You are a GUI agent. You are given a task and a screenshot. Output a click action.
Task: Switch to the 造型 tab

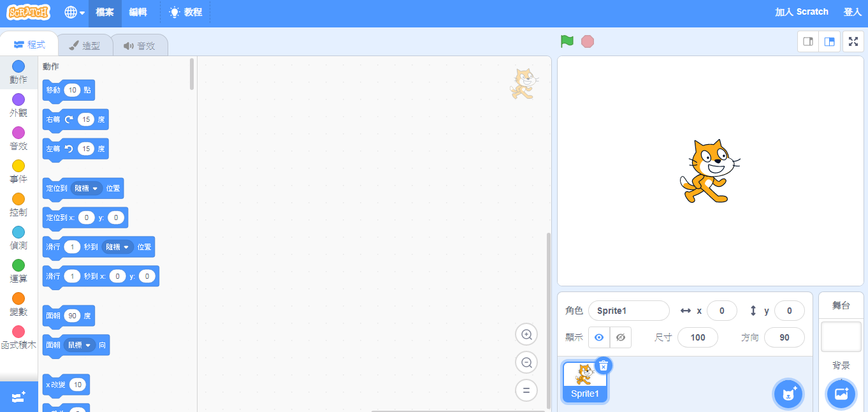coord(85,45)
